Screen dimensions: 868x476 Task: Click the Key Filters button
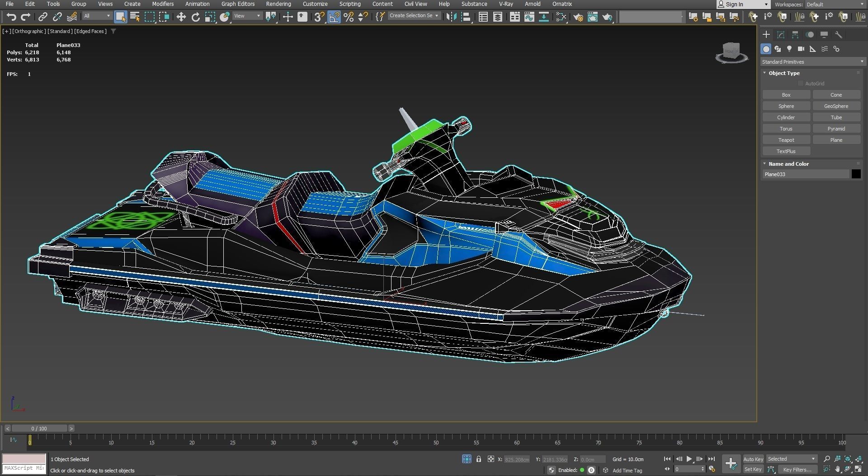click(797, 470)
